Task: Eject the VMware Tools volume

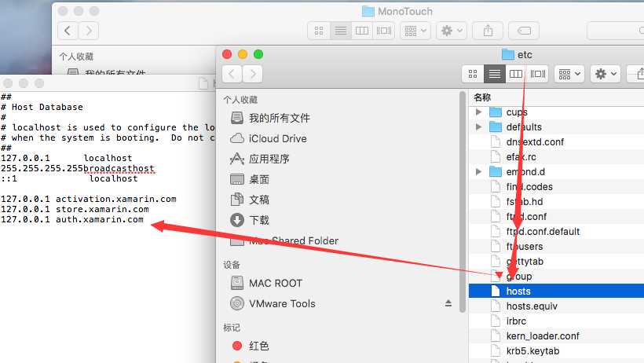Action: pyautogui.click(x=448, y=303)
